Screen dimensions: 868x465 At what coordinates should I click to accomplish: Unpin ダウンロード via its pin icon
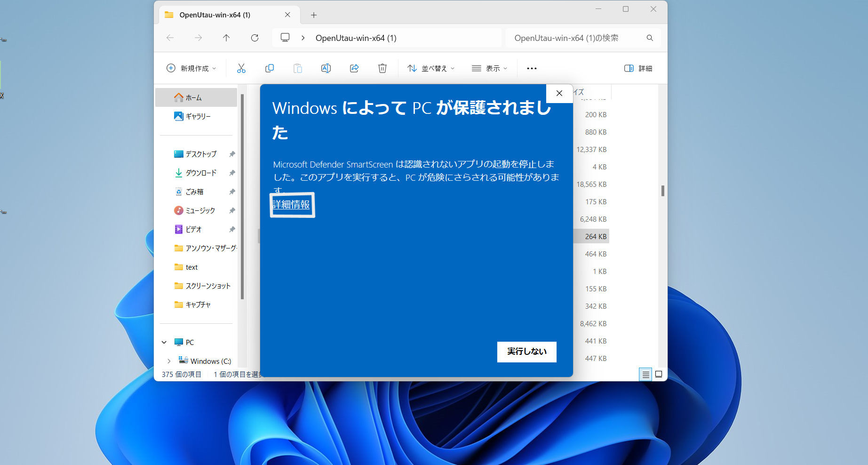point(232,173)
